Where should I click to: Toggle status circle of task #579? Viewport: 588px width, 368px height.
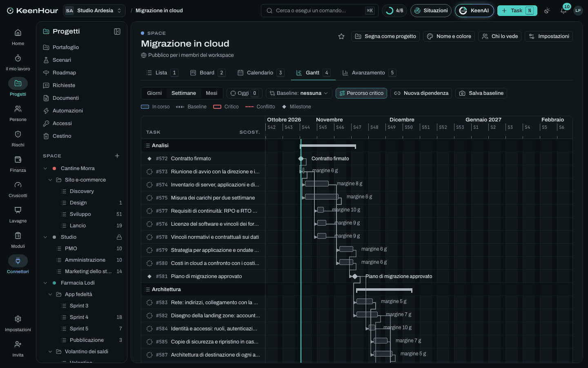149,250
